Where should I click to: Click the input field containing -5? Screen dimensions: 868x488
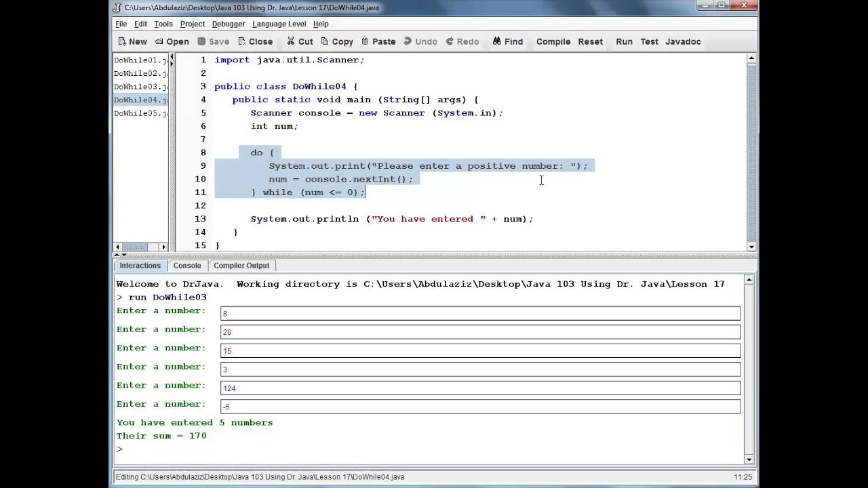pyautogui.click(x=480, y=407)
